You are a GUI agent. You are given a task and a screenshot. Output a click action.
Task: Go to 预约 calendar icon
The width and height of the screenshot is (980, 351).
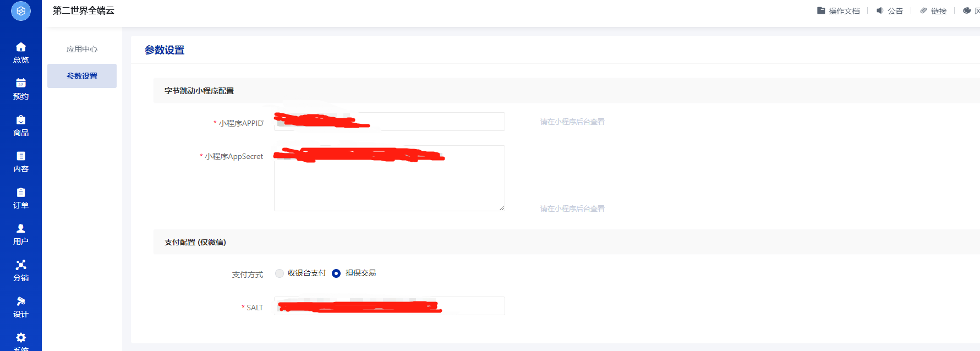21,83
